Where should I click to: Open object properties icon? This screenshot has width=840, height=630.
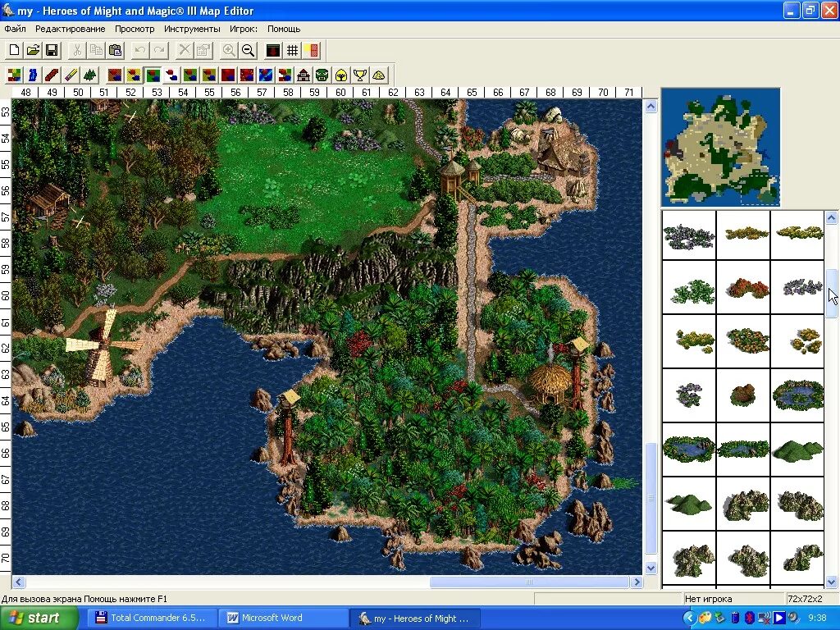pos(203,50)
